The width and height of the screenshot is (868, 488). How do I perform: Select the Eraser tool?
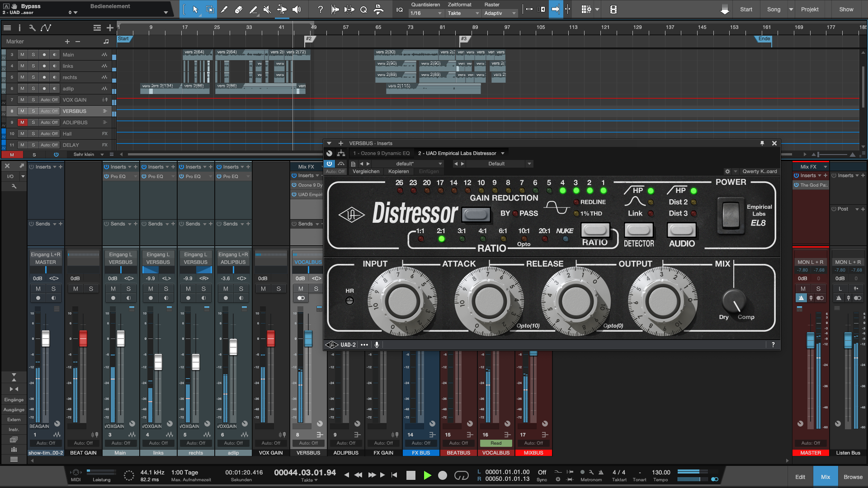(239, 9)
